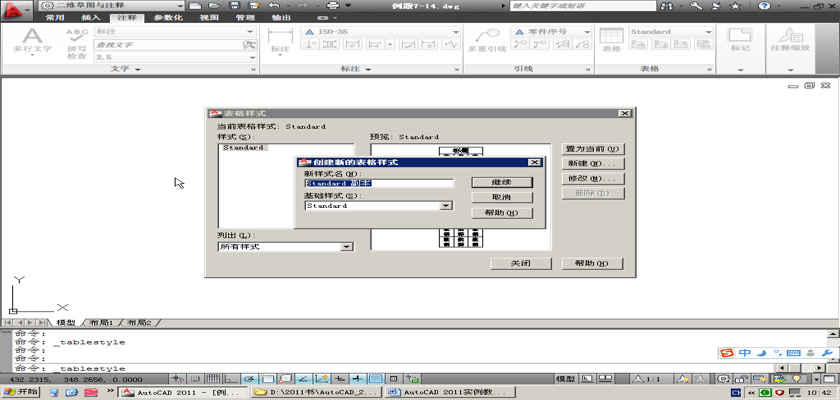Switch to the 参数化 ribbon tab
Image resolution: width=840 pixels, height=400 pixels.
point(168,18)
